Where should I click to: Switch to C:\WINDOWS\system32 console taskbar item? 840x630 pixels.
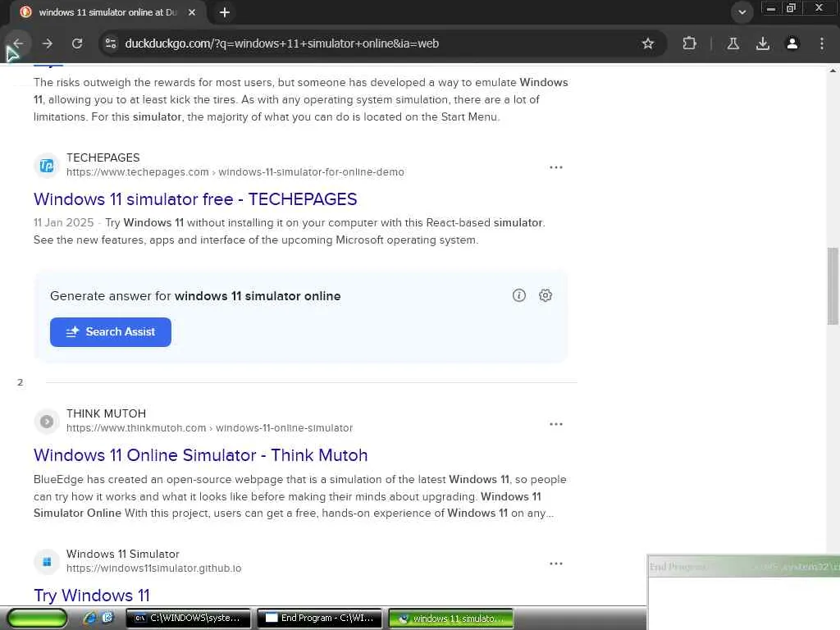188,619
